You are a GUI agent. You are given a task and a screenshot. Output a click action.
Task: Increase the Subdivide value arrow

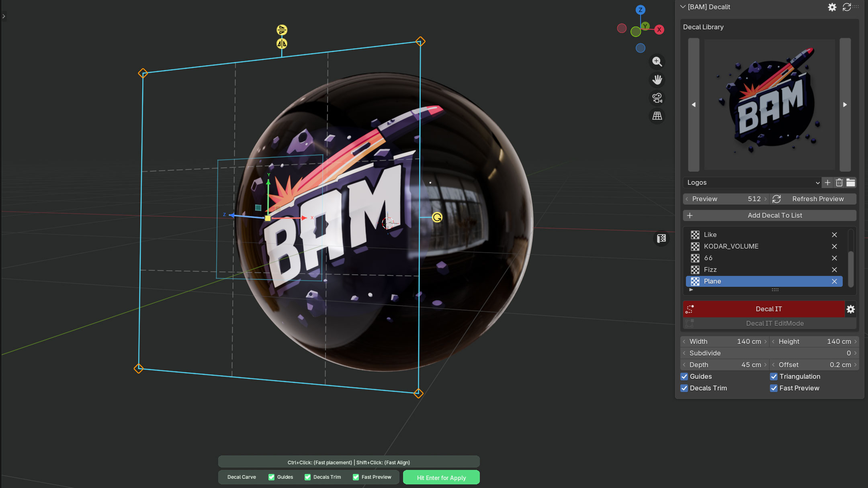pos(856,353)
